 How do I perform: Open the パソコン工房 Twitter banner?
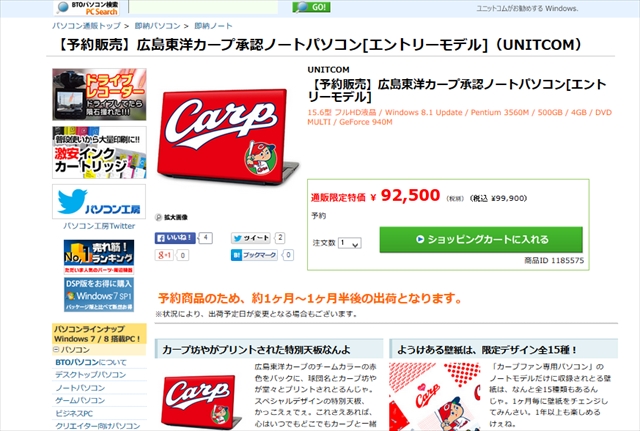[99, 201]
